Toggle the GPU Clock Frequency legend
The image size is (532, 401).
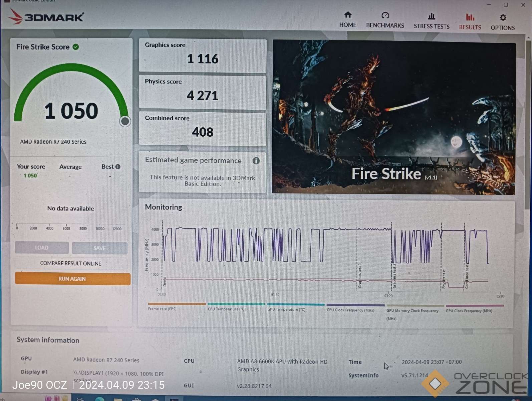tap(475, 308)
